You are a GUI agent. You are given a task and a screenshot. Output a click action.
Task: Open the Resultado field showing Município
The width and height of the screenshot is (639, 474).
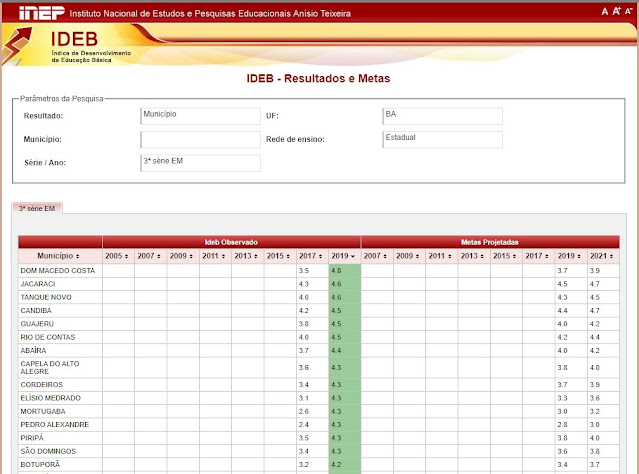(200, 116)
